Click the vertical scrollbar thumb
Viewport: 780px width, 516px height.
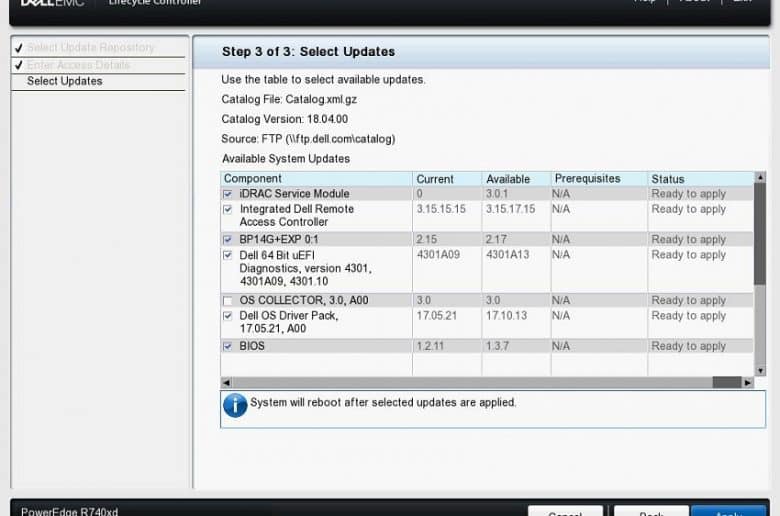[x=760, y=234]
